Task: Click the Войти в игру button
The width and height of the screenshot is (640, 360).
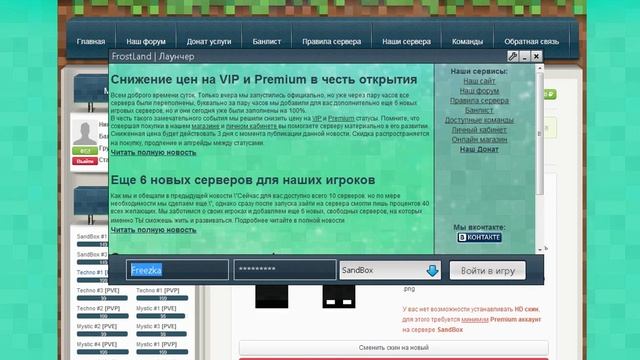Action: pos(487,270)
